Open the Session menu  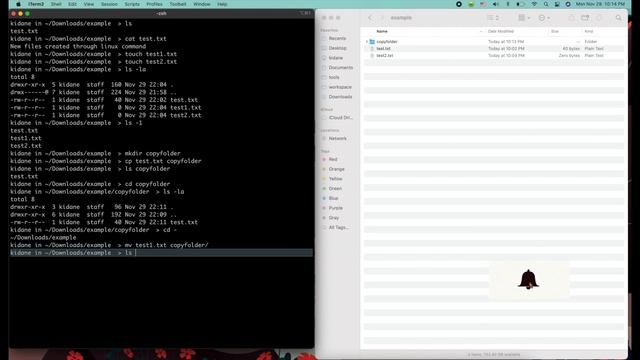coord(109,4)
